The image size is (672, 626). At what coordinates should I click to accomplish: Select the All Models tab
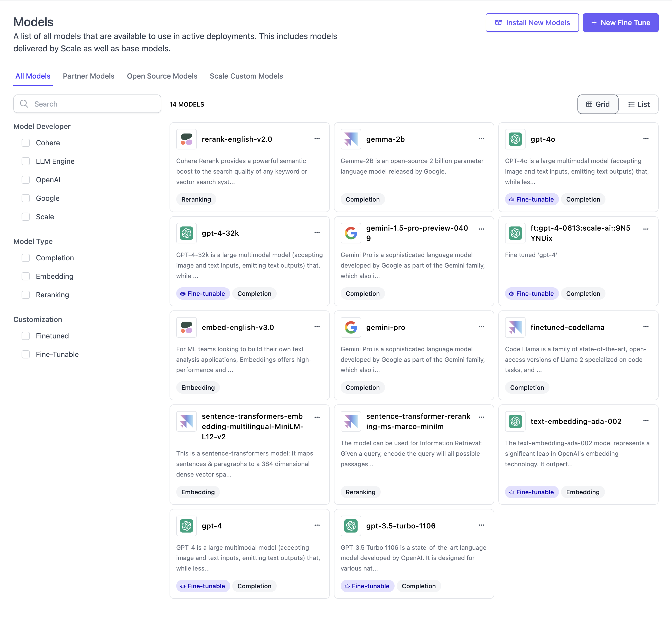(33, 76)
